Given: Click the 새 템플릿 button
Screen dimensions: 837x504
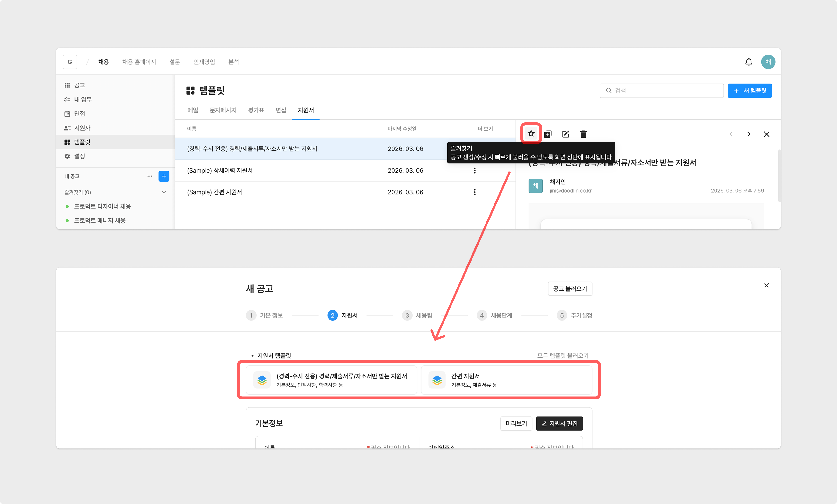Looking at the screenshot, I should coord(749,91).
